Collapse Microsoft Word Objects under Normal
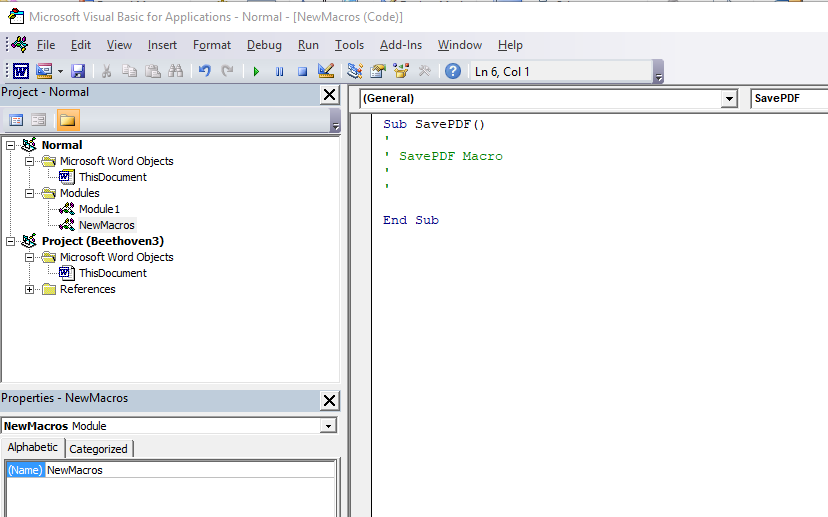This screenshot has width=828, height=517. pos(30,161)
